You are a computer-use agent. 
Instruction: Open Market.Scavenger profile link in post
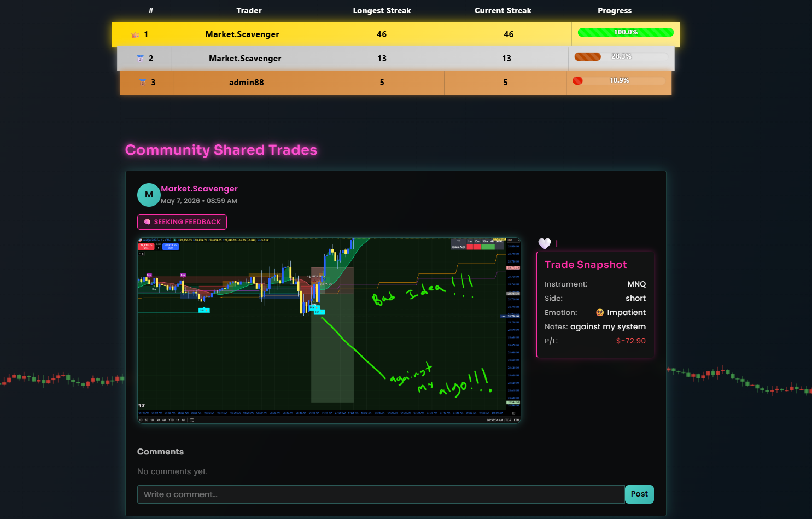pyautogui.click(x=199, y=189)
